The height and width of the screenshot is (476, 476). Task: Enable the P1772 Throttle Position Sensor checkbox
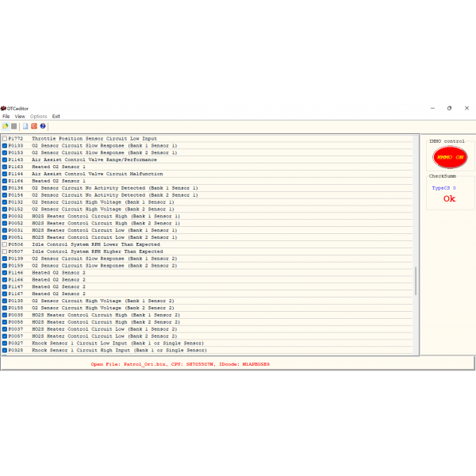[x=4, y=139]
